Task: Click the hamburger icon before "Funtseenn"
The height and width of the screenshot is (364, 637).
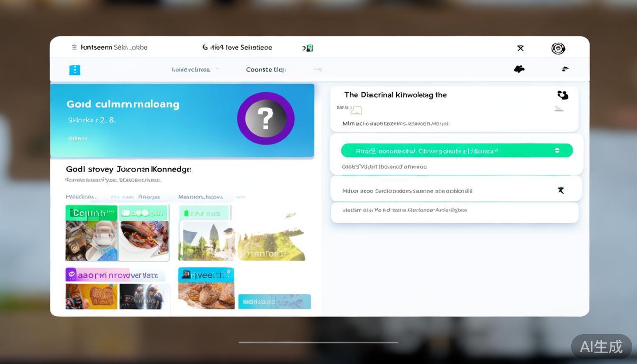Action: [x=74, y=47]
